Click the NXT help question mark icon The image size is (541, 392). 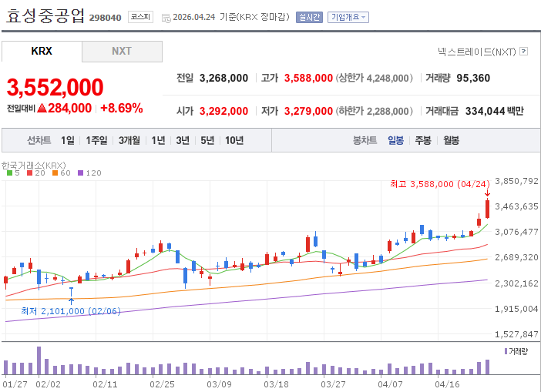coord(524,52)
